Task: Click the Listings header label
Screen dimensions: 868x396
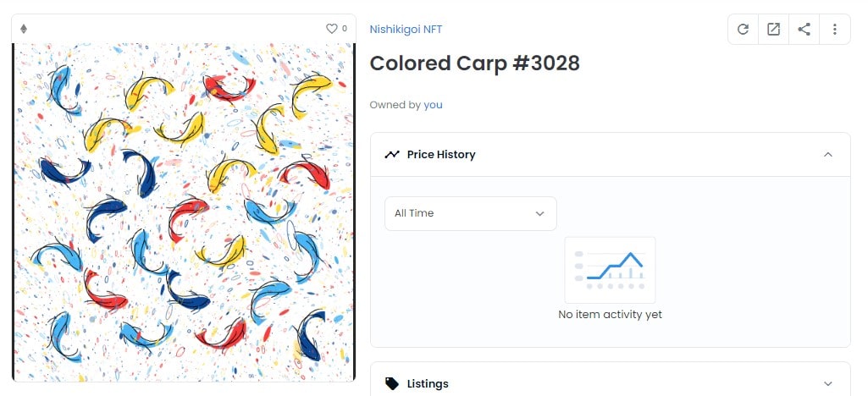Action: click(x=428, y=384)
